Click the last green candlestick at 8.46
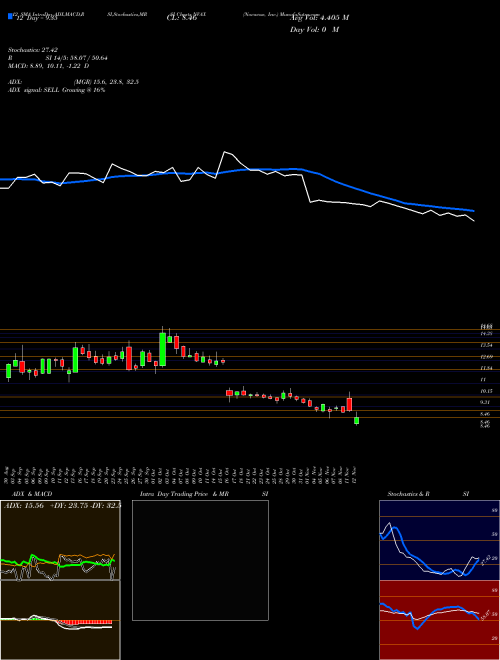The image size is (500, 660). tap(356, 420)
